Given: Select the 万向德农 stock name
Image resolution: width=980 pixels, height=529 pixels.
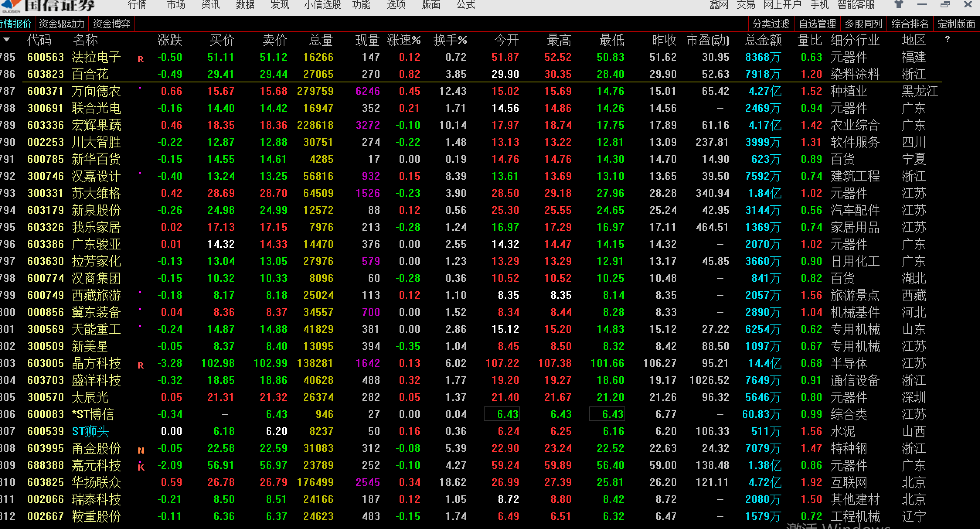Looking at the screenshot, I should [x=96, y=91].
